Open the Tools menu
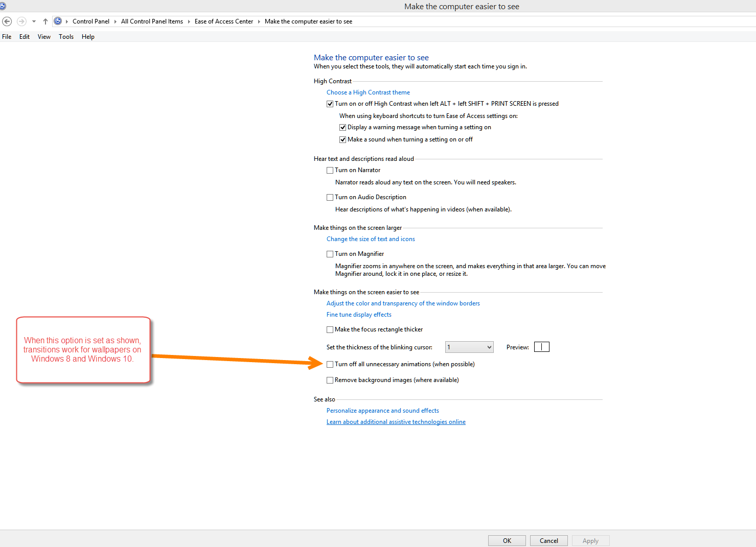 pyautogui.click(x=66, y=37)
